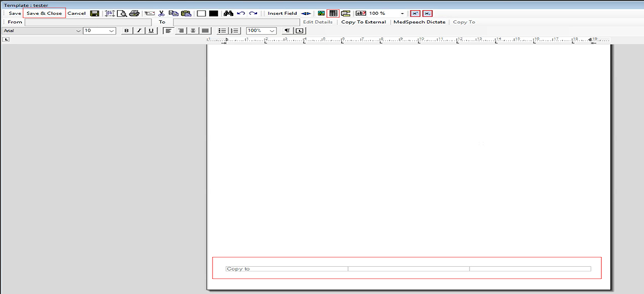Image resolution: width=644 pixels, height=294 pixels.
Task: Justify text alignment
Action: tap(205, 31)
